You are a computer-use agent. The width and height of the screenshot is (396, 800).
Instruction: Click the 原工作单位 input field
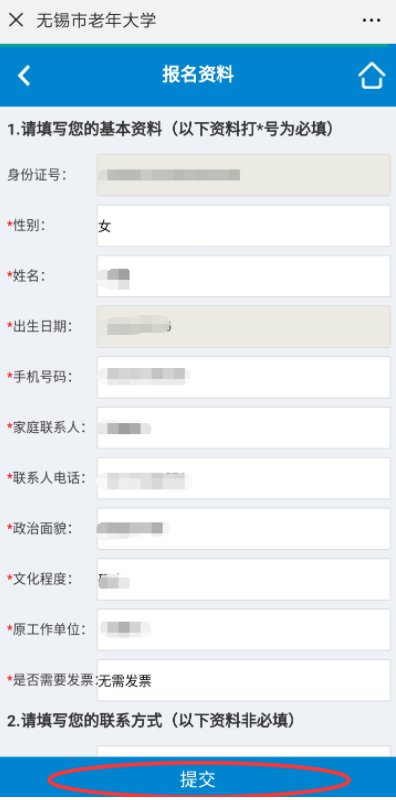click(243, 630)
